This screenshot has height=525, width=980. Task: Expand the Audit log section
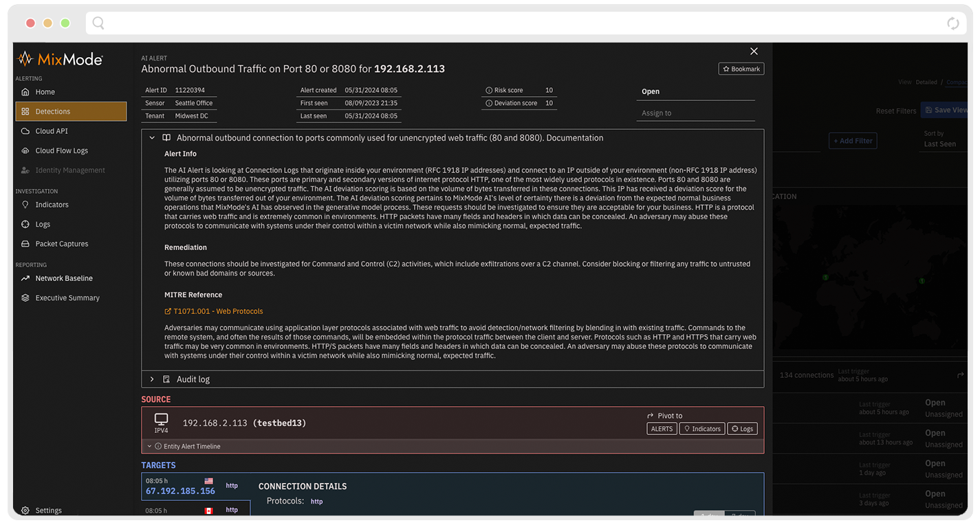point(152,379)
